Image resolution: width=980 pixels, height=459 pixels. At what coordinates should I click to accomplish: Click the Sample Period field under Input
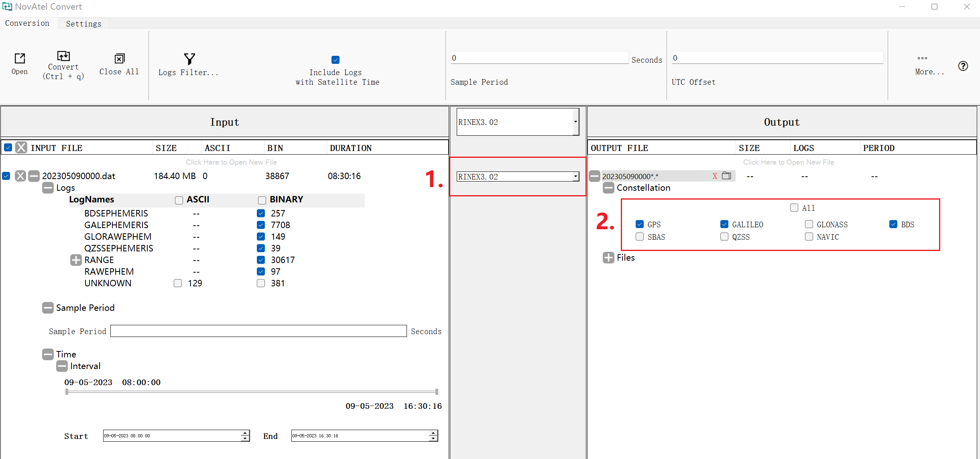coord(258,331)
